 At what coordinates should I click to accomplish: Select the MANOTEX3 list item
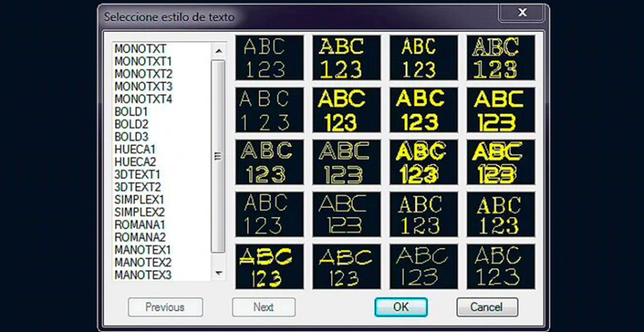tap(142, 275)
